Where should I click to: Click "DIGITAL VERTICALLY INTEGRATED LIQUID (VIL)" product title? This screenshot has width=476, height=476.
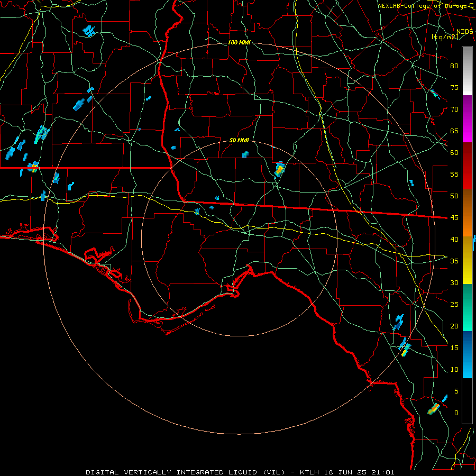point(186,472)
